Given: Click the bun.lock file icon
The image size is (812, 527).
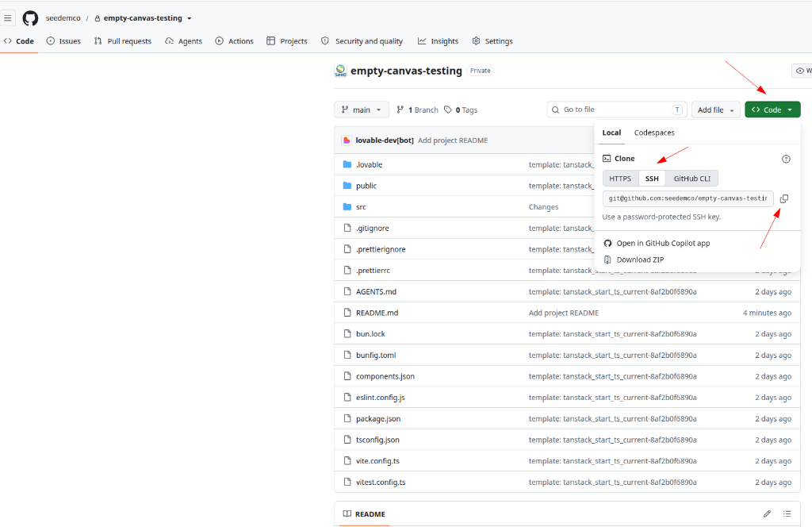Looking at the screenshot, I should (x=347, y=333).
